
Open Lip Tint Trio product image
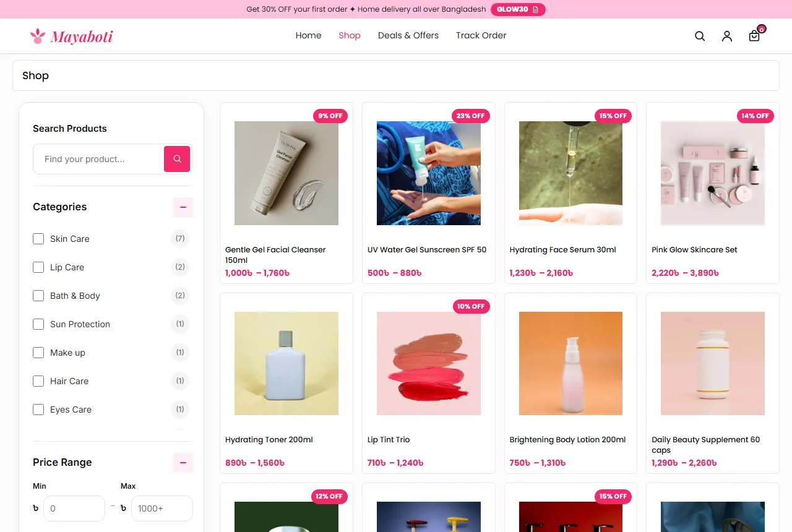[x=429, y=363]
